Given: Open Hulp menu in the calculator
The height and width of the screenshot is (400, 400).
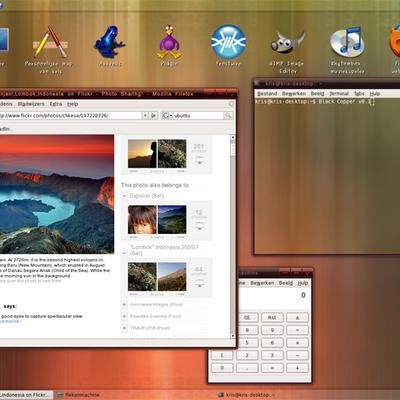Looking at the screenshot, I should tap(303, 283).
